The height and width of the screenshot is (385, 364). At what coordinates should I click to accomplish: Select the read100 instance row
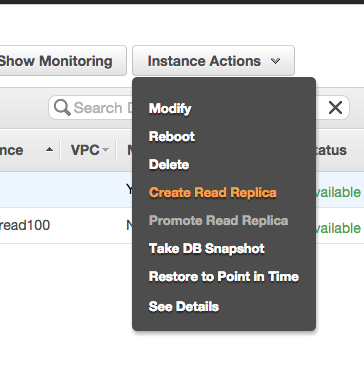[x=182, y=226]
